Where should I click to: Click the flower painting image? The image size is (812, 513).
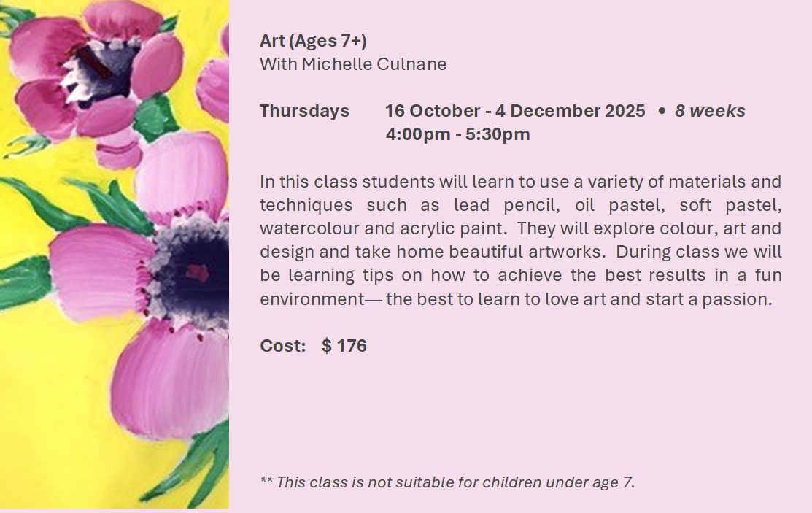click(115, 254)
